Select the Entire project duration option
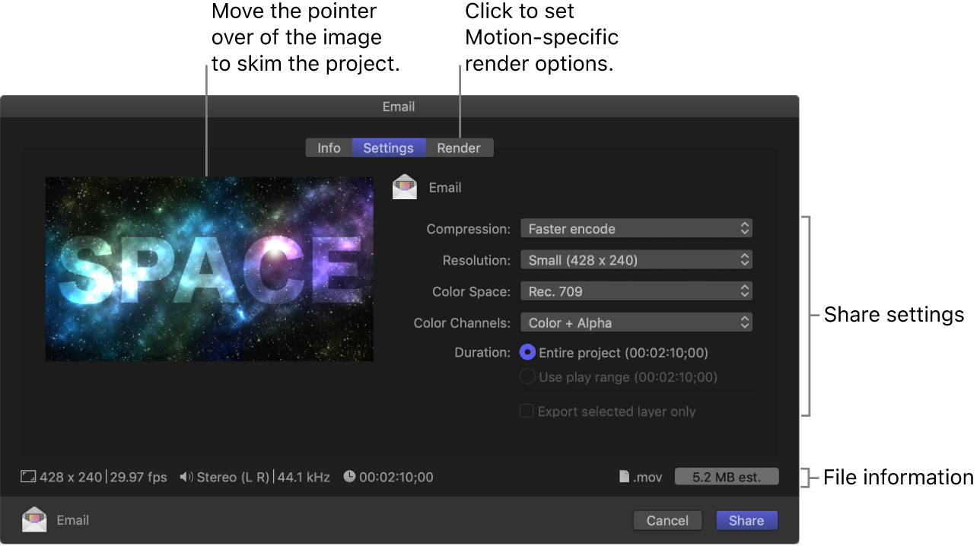Viewport: 980px width, 546px height. (x=528, y=352)
